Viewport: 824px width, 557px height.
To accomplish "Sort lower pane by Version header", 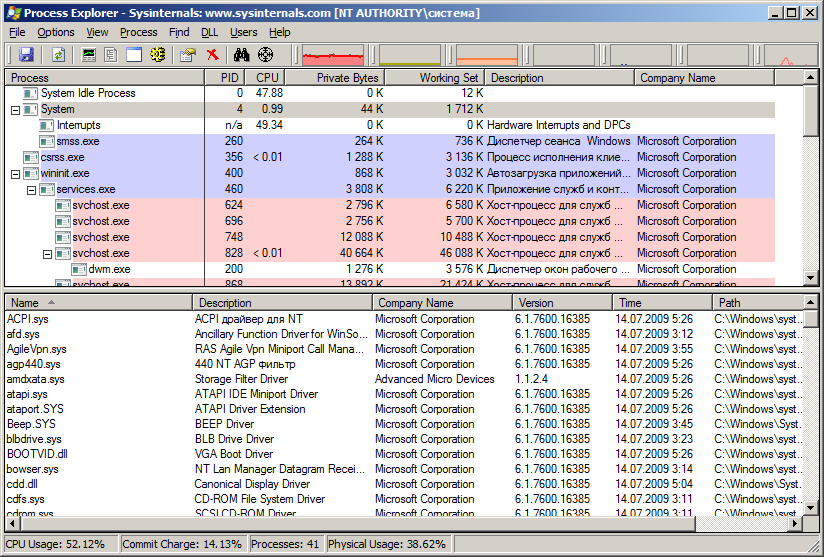I will click(562, 303).
